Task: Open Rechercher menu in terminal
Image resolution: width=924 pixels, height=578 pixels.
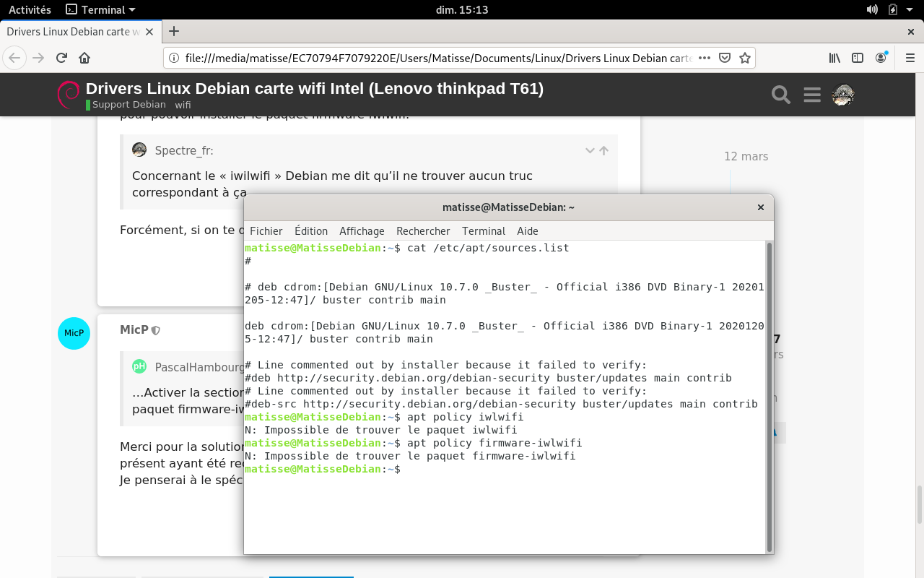Action: pyautogui.click(x=423, y=230)
